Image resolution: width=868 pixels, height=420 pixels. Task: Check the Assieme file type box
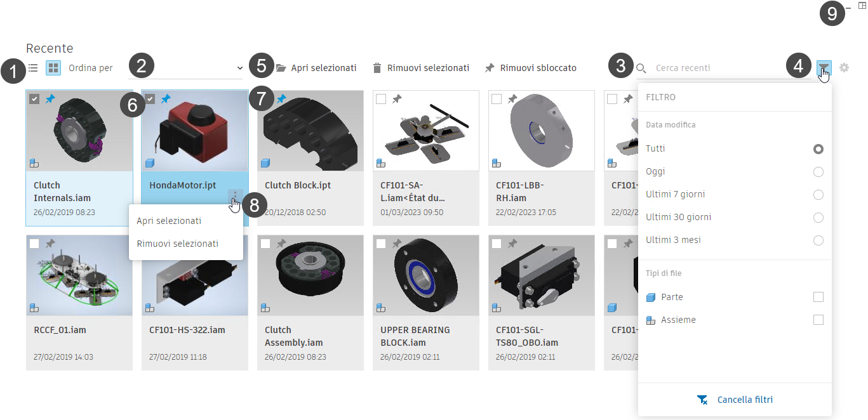[x=818, y=320]
